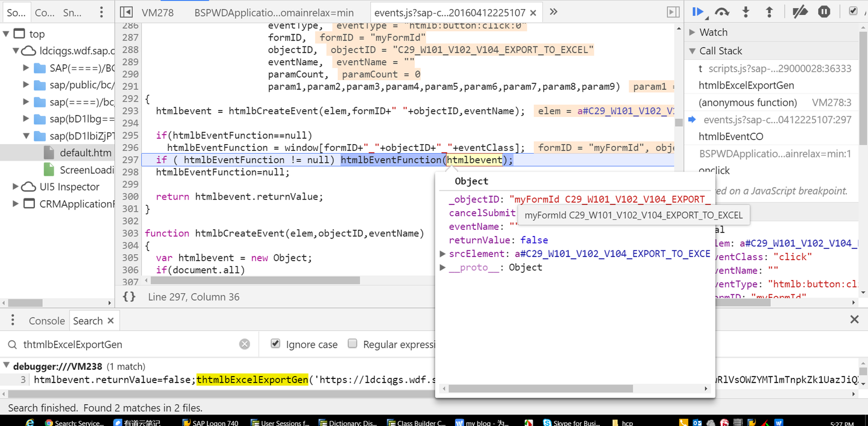Viewport: 868px width, 426px height.
Task: Click the Step out of current function icon
Action: 769,11
